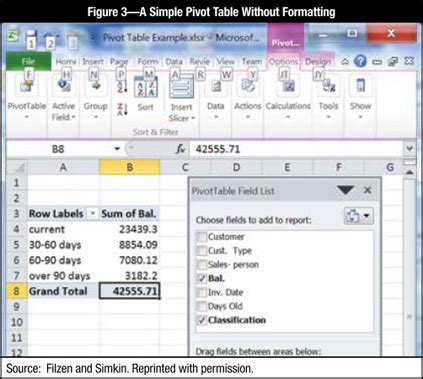This screenshot has height=379, width=423.
Task: Expand the formula bar chevron
Action: (410, 148)
